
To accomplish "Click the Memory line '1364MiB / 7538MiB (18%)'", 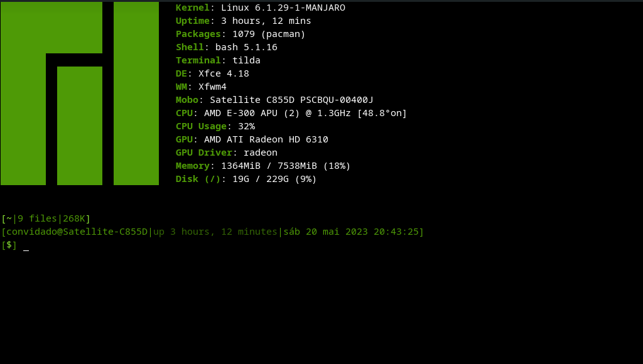I will click(263, 166).
